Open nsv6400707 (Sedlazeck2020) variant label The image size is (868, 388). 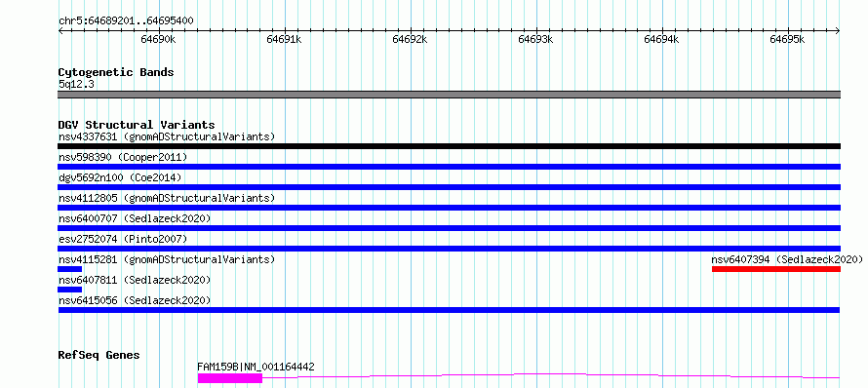135,218
